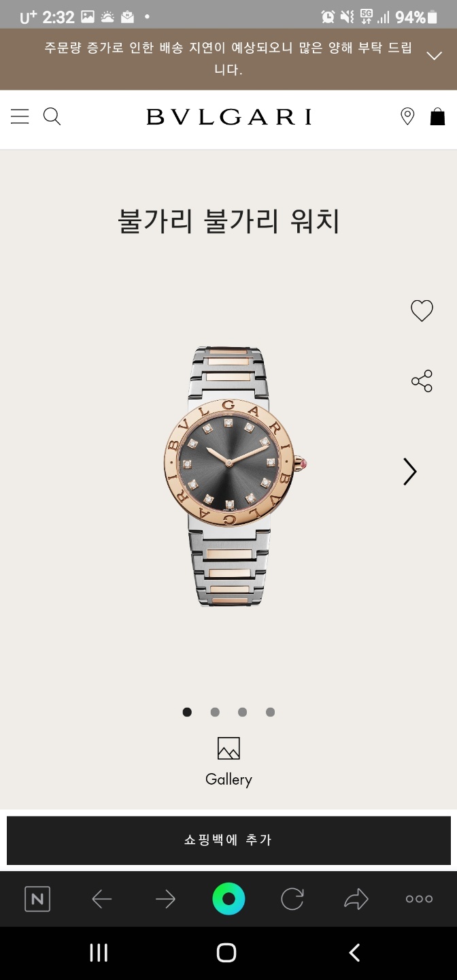Image resolution: width=457 pixels, height=980 pixels.
Task: Go back with browser left arrow
Action: [x=101, y=899]
